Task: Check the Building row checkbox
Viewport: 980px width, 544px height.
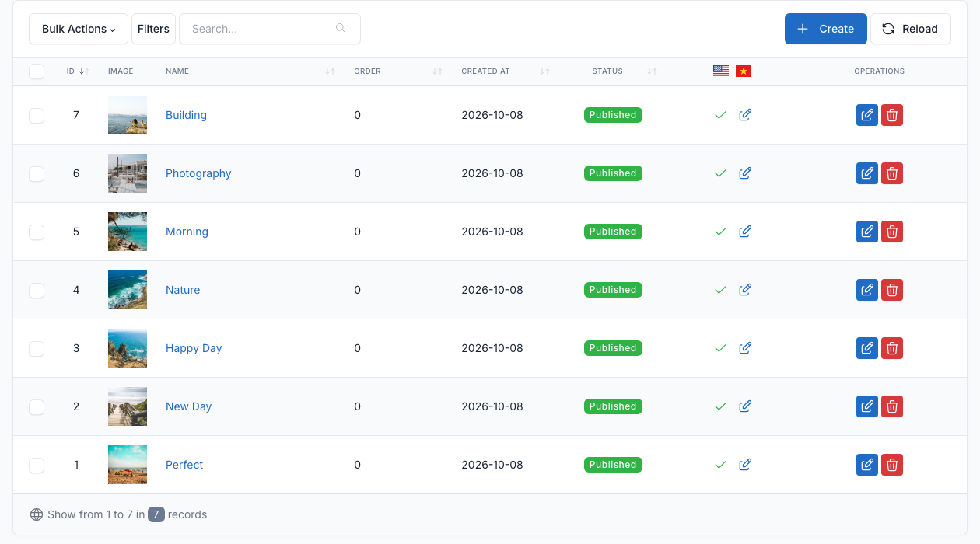Action: pos(37,116)
